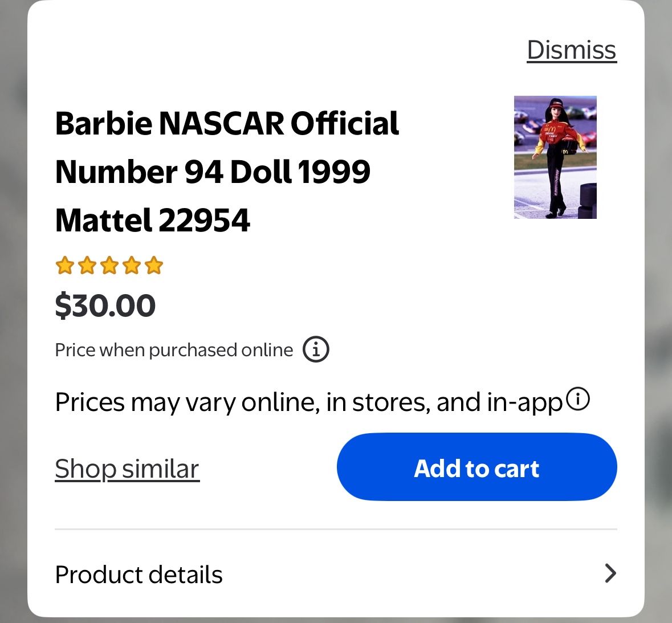Open Shop similar items
Screen dimensions: 672x623
pyautogui.click(x=127, y=469)
